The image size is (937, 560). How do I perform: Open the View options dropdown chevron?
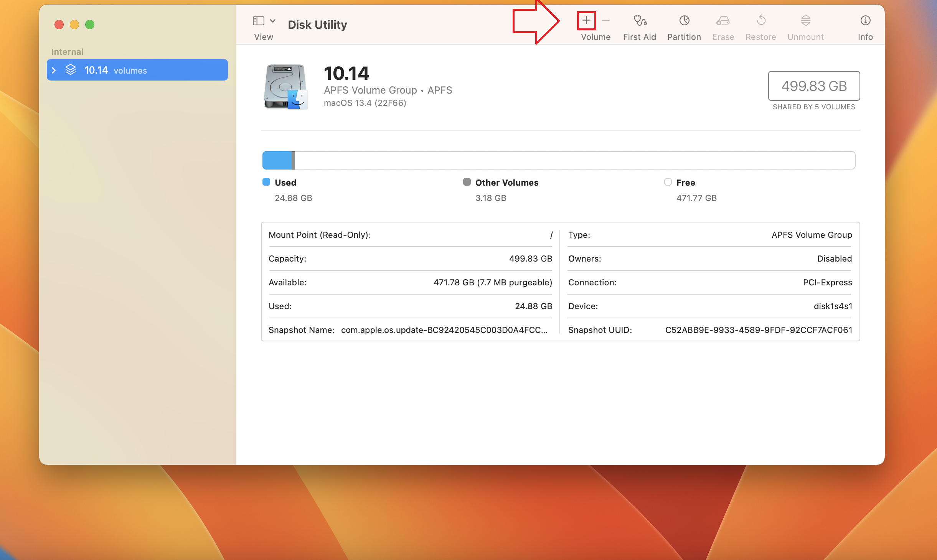point(272,20)
